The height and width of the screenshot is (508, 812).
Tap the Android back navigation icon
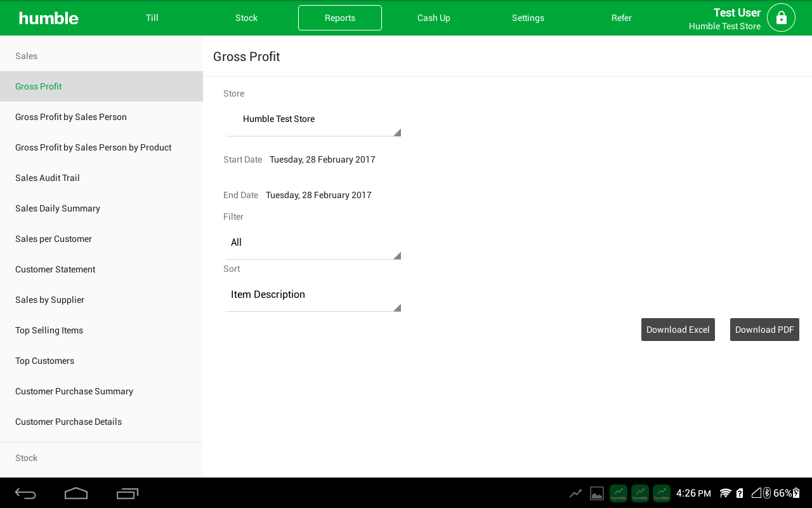26,493
